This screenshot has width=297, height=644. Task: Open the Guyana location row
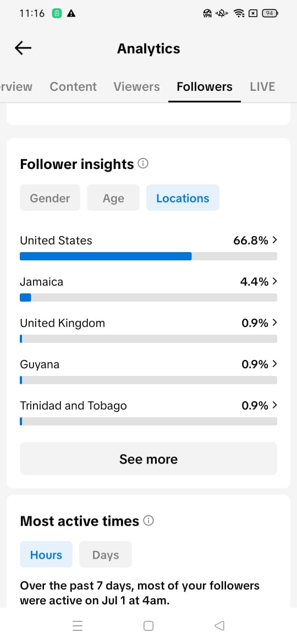148,369
